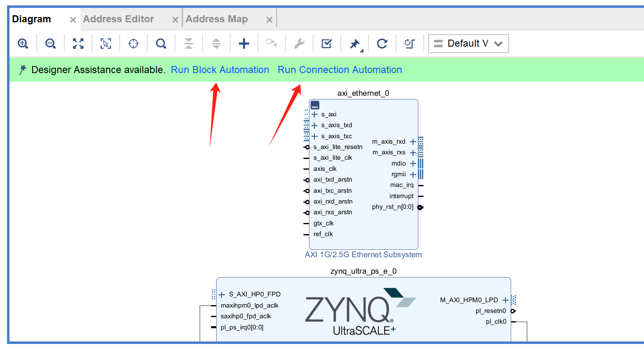Click the Designer Assistance wand icon
Screen dimensions: 644x353
[23, 70]
